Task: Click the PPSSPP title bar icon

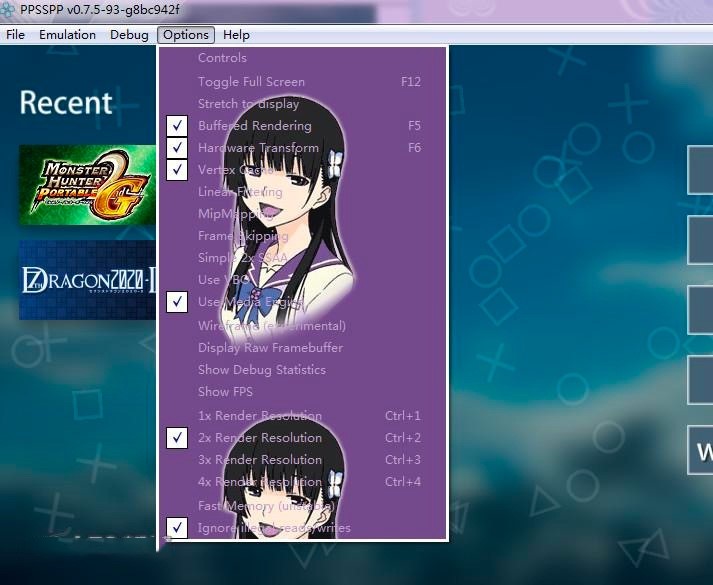Action: pyautogui.click(x=7, y=10)
